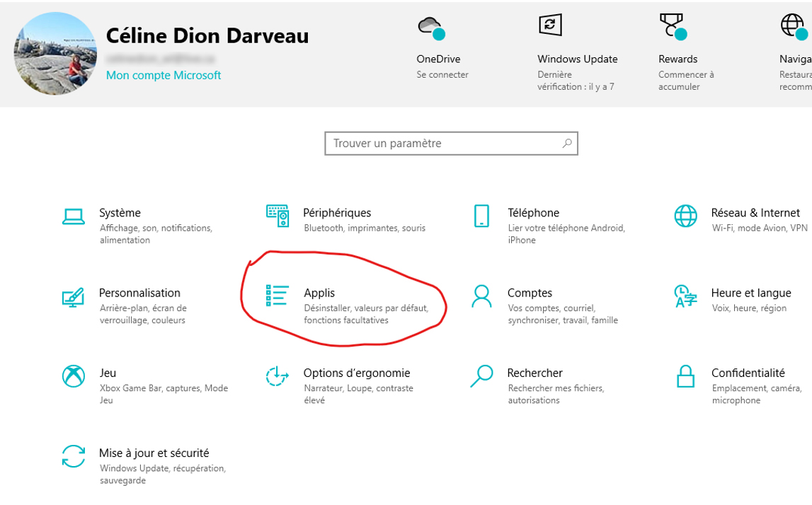The width and height of the screenshot is (812, 505).
Task: Open the Rechercher magnifier icon
Action: point(481,376)
